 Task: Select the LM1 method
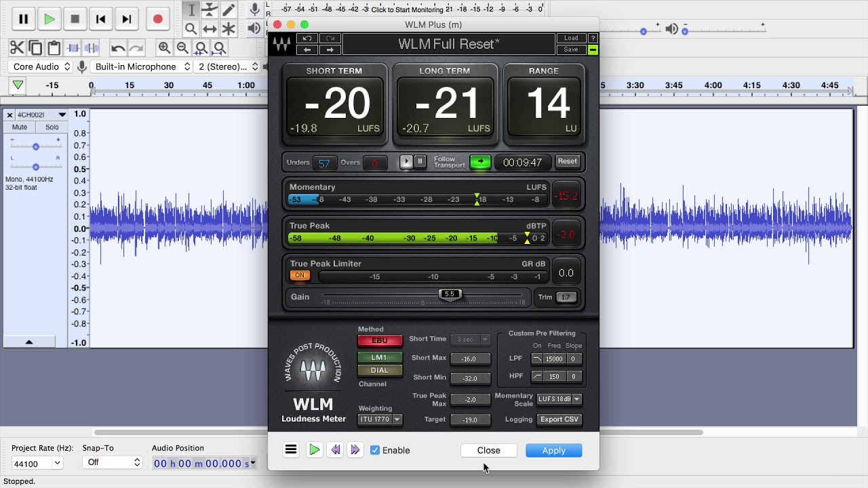(380, 358)
